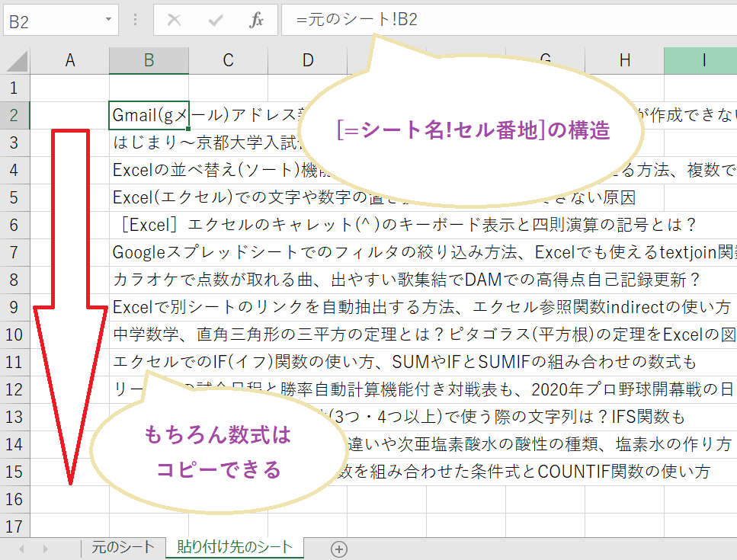Click the Insert Function fx icon

click(257, 21)
